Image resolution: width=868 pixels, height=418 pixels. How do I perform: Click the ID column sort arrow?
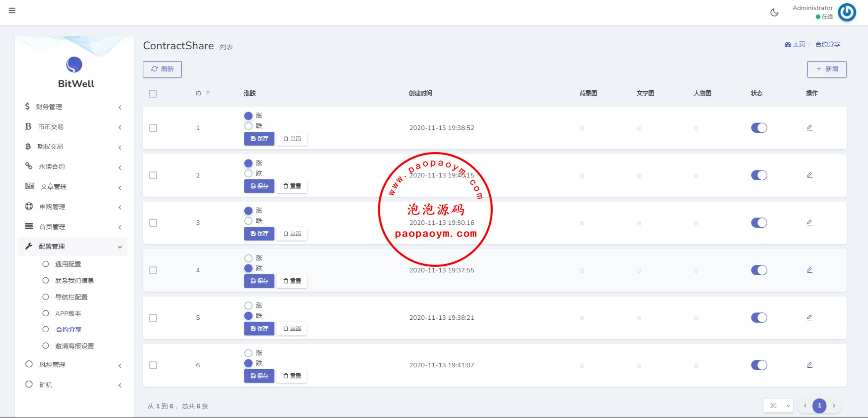point(208,93)
